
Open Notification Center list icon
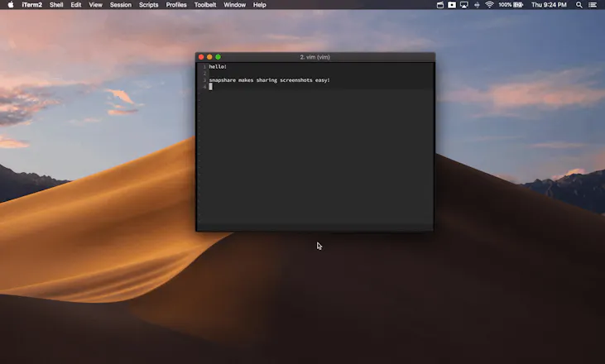(593, 5)
